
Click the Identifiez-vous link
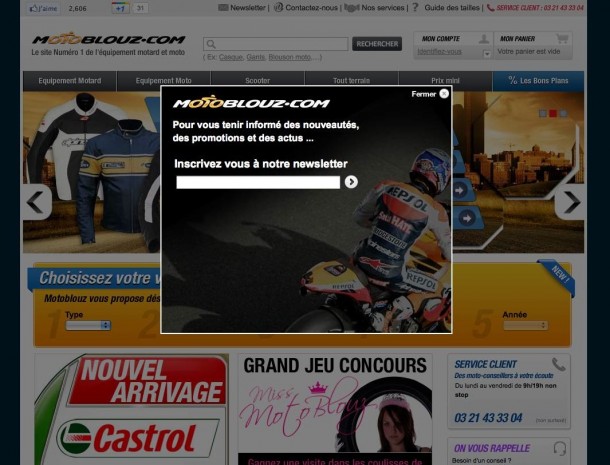[x=440, y=51]
